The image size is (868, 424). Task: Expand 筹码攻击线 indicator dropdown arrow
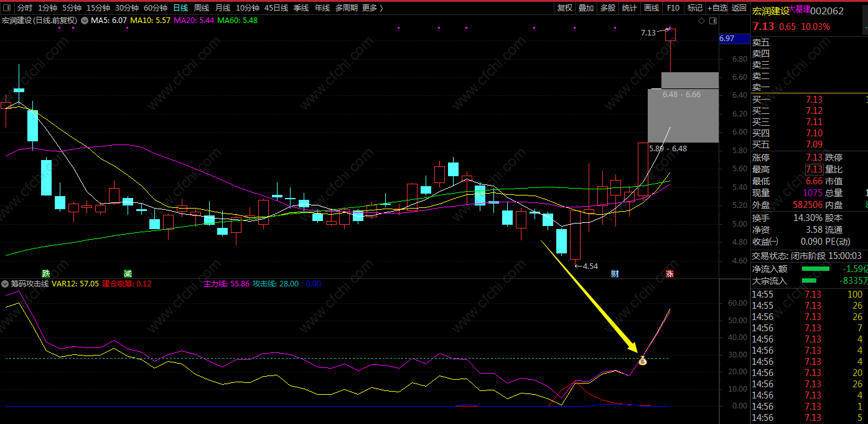[5, 283]
